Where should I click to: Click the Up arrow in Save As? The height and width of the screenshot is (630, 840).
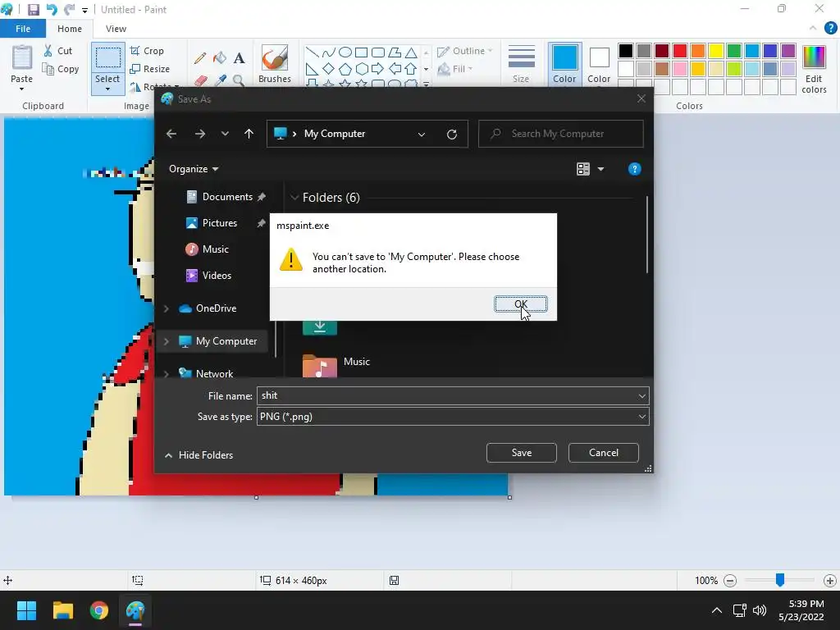point(249,134)
